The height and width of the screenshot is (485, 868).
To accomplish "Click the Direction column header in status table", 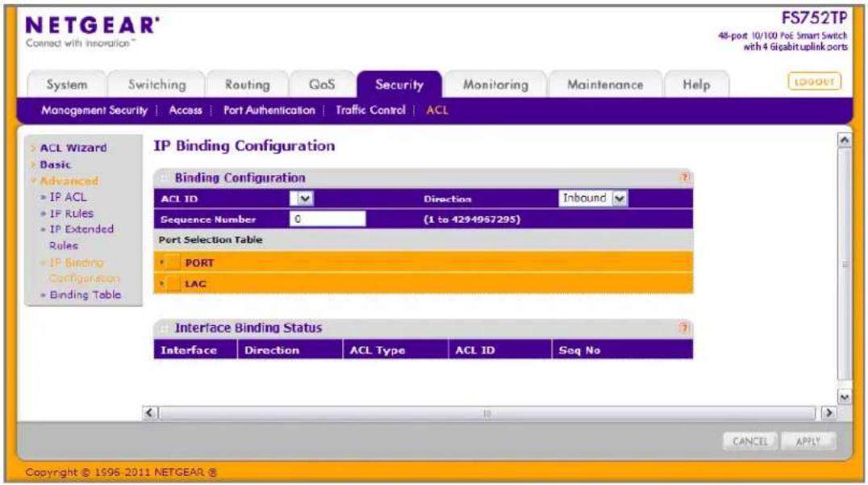I will point(290,350).
